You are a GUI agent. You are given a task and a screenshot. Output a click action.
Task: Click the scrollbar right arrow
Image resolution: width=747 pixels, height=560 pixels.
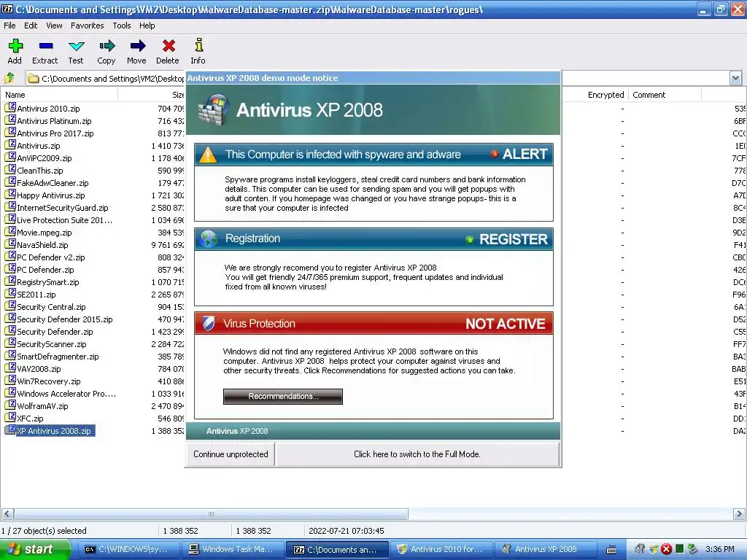(739, 514)
